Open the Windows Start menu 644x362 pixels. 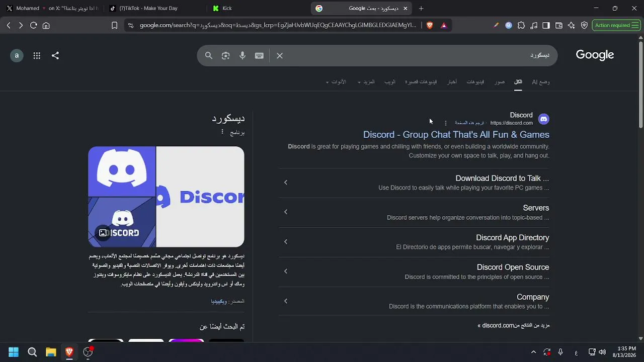point(14,352)
